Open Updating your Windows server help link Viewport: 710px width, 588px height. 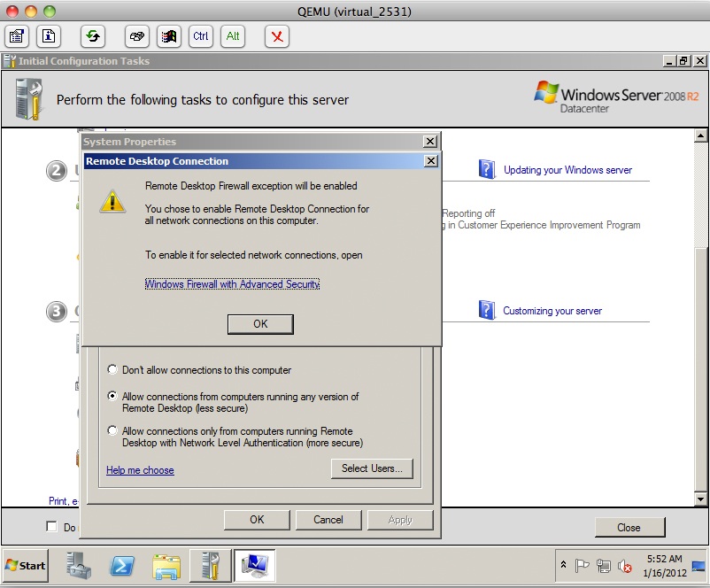567,170
